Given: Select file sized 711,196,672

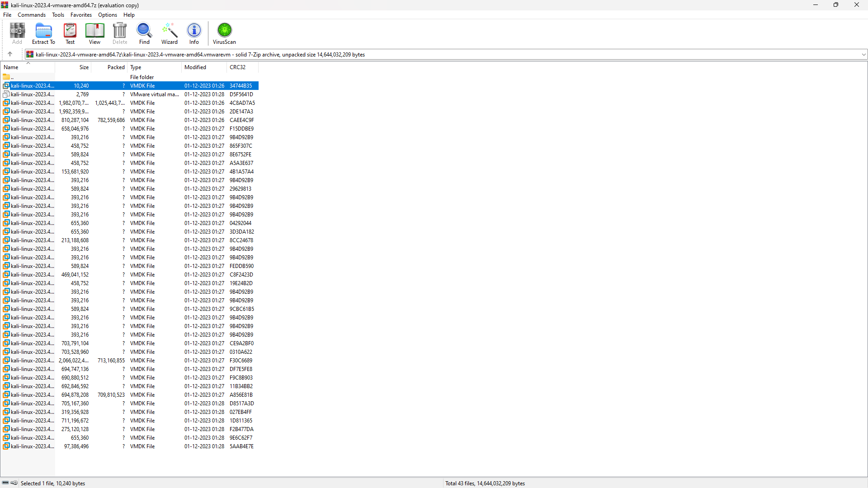Looking at the screenshot, I should pyautogui.click(x=130, y=421).
